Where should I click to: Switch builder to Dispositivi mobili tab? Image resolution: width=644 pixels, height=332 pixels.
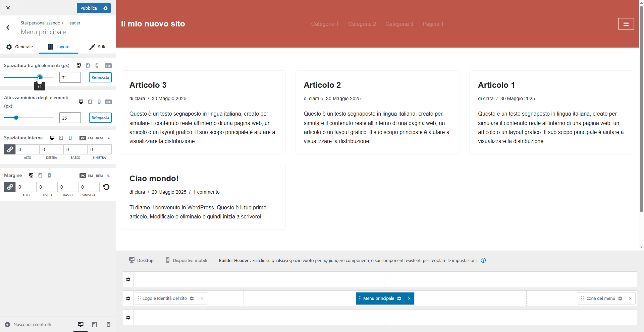[186, 260]
